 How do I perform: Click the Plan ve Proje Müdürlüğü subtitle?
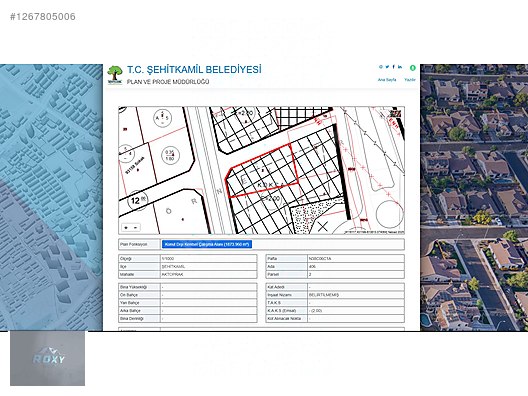(x=168, y=82)
